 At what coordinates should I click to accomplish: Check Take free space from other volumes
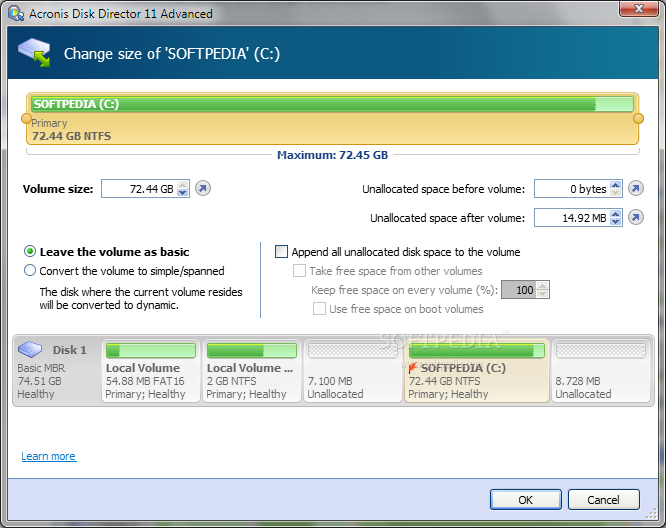299,271
